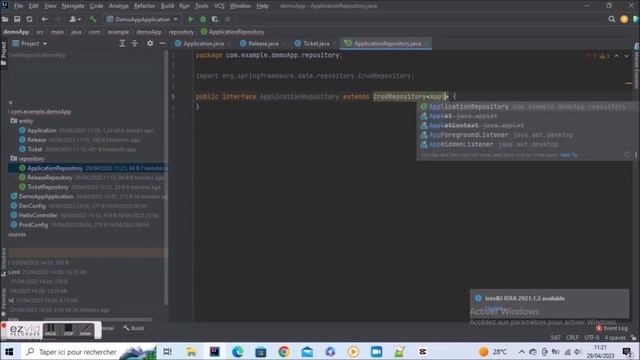Click ApplicationRepository in the breadcrumb bar
The image size is (640, 360).
point(233,32)
